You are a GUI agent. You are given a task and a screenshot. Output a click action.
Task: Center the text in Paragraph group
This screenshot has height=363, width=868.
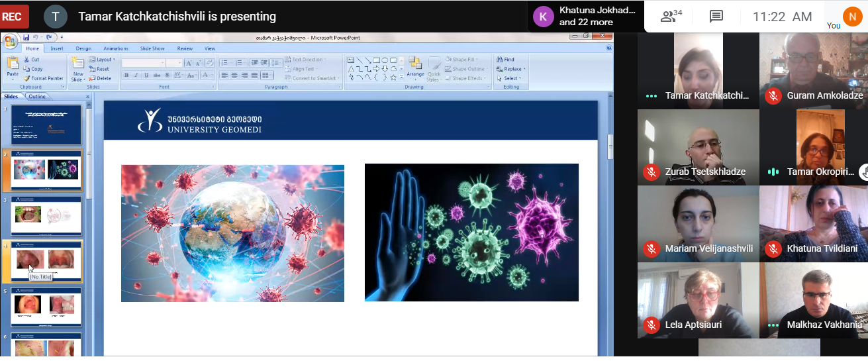pos(234,75)
